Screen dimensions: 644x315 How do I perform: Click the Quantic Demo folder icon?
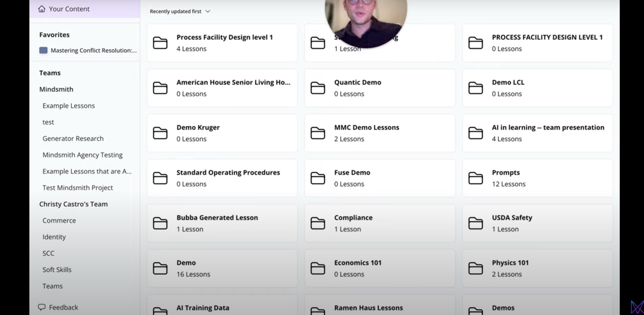tap(318, 88)
